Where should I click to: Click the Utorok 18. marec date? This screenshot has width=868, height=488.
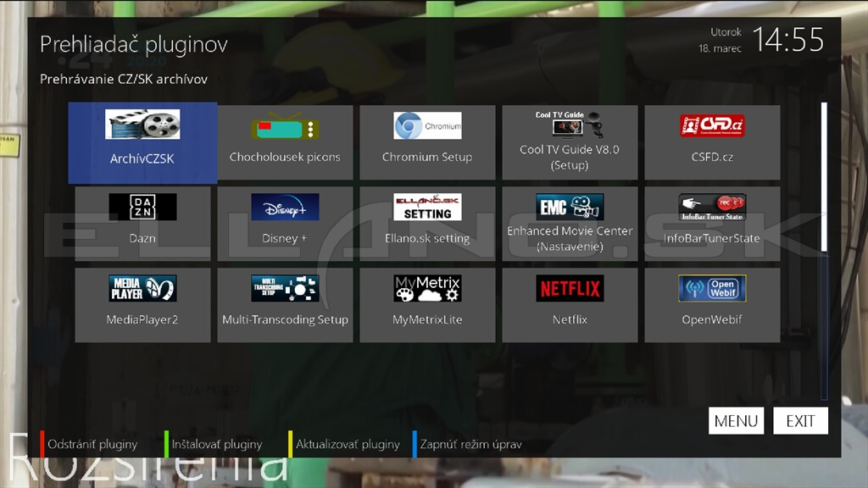[720, 41]
